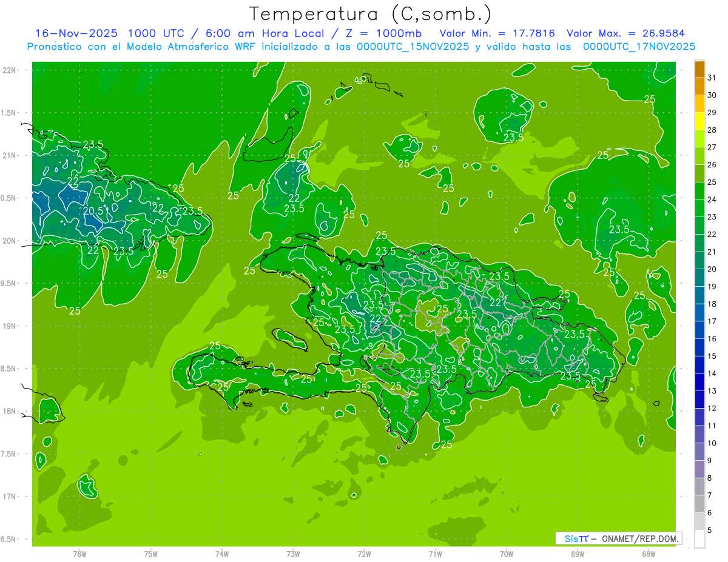
Task: Click the "75W" longitude axis label
Action: click(x=151, y=554)
